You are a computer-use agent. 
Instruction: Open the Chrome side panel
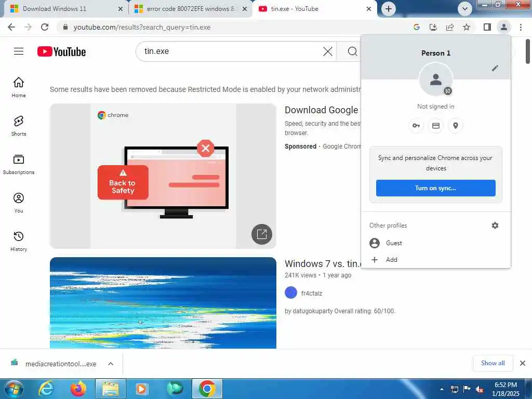487,27
